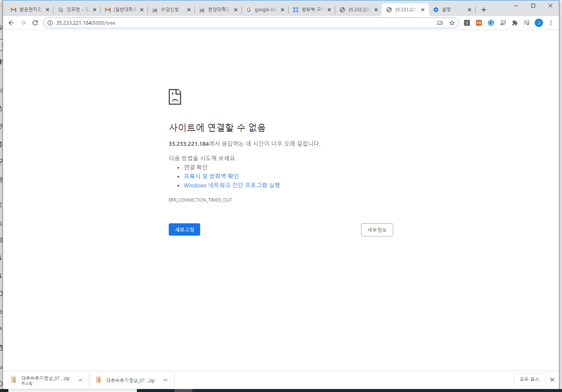The height and width of the screenshot is (392, 562).
Task: Open the orange EX extension icon
Action: tap(479, 23)
